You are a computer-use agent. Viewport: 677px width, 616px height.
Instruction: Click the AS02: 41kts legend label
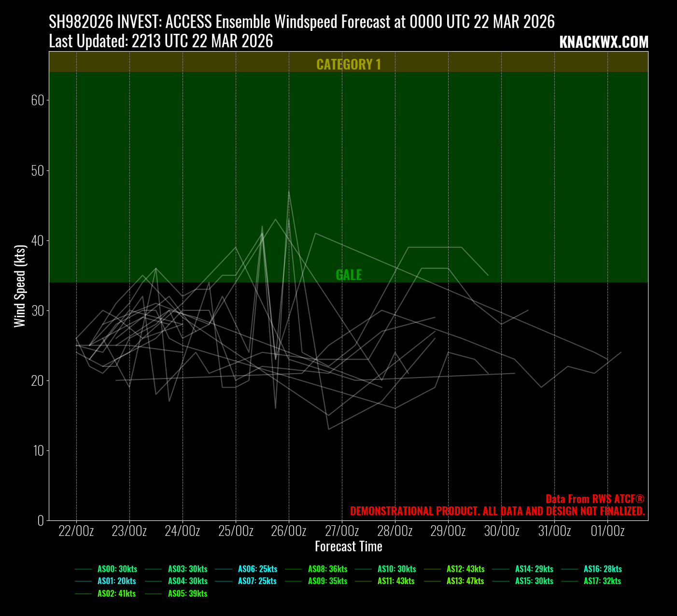point(117,593)
